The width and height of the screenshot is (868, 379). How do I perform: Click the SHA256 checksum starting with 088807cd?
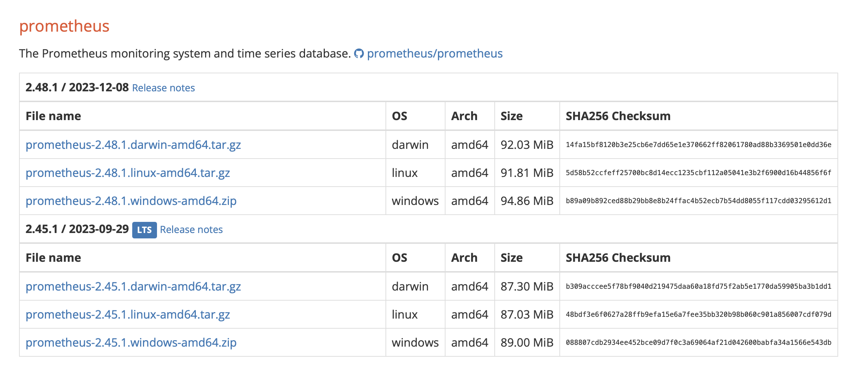698,342
